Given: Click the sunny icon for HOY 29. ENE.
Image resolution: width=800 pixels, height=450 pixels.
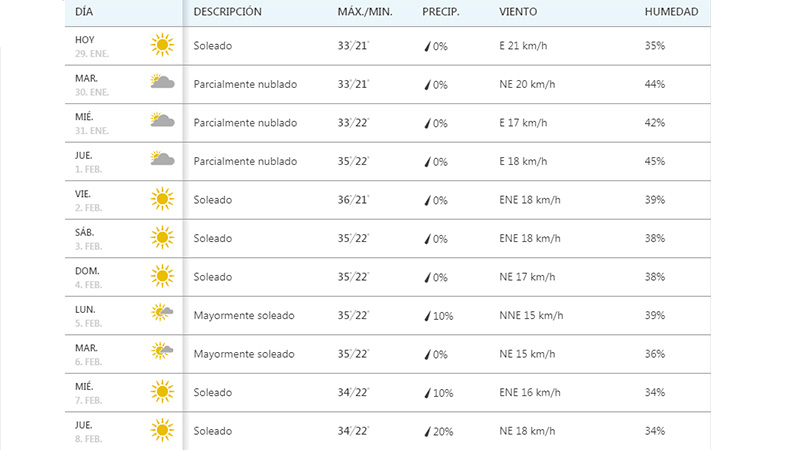Looking at the screenshot, I should 162,45.
